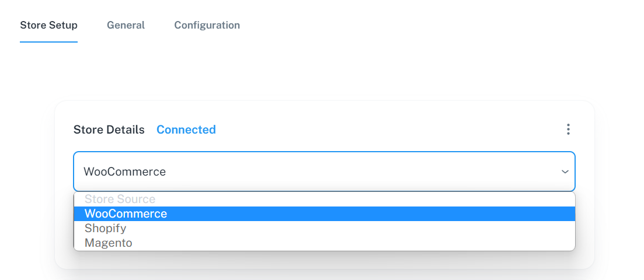This screenshot has height=280, width=644.
Task: Click the dropdown chevron arrow
Action: 565,171
